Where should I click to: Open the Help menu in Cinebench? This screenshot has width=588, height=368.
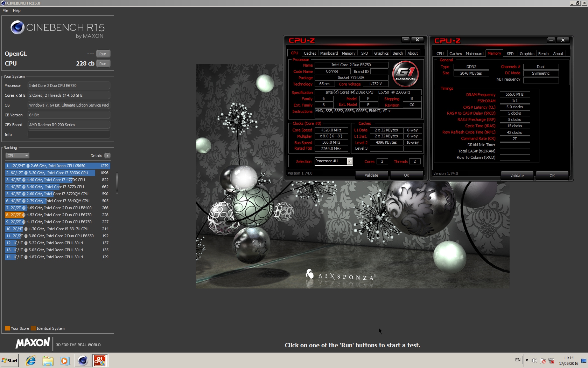tap(17, 11)
